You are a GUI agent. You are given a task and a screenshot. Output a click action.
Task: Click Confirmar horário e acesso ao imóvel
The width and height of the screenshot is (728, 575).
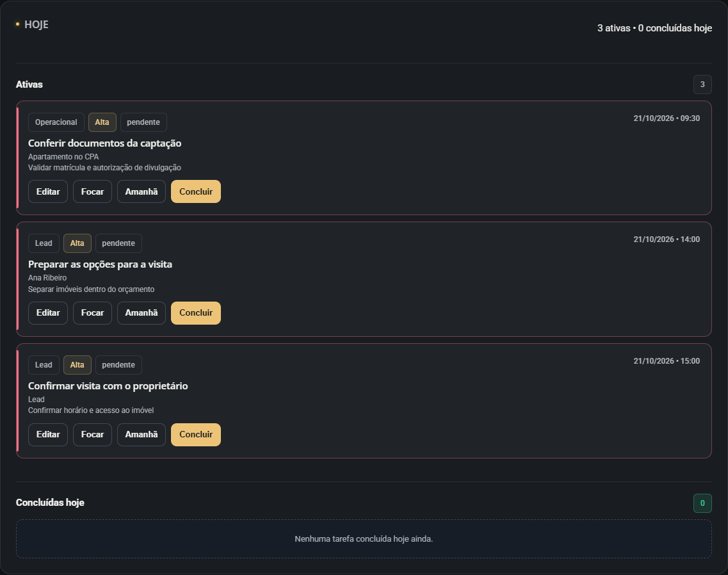(91, 410)
